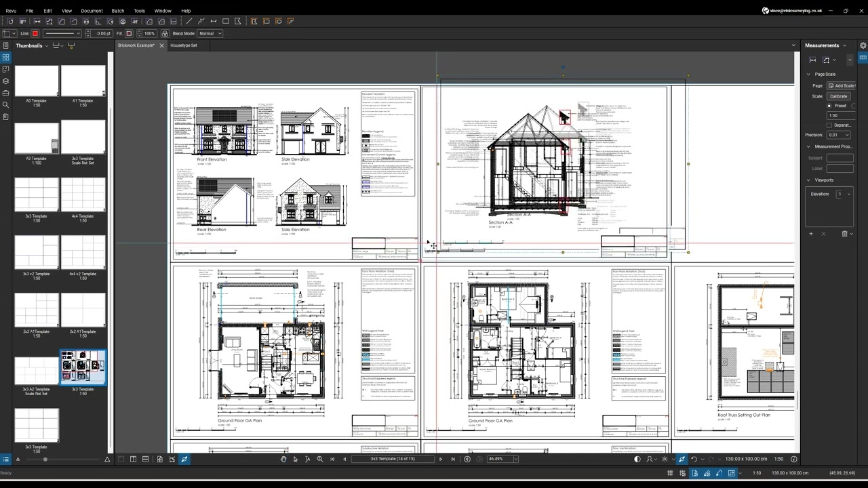Click the Add Scale button
868x488 pixels.
[841, 86]
